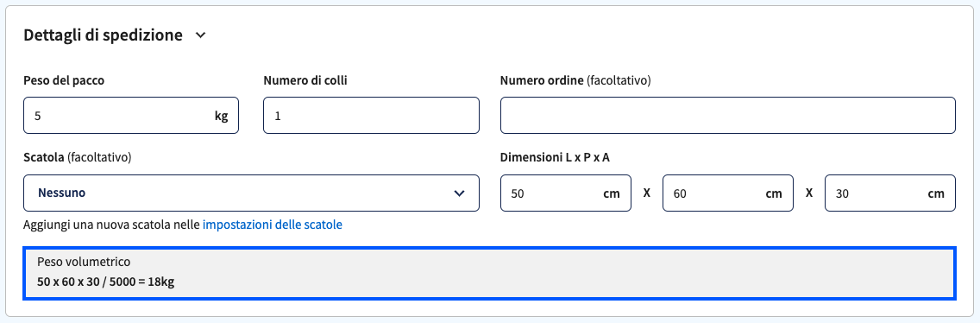Select the height field containing 30

coord(890,193)
